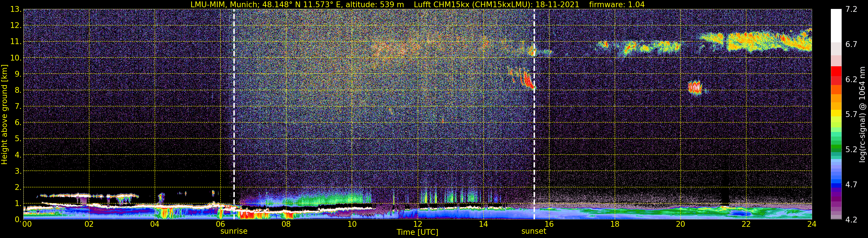Screen dimensions: 868x238
Task: Click the height tick label '1.'
Action: [18, 204]
